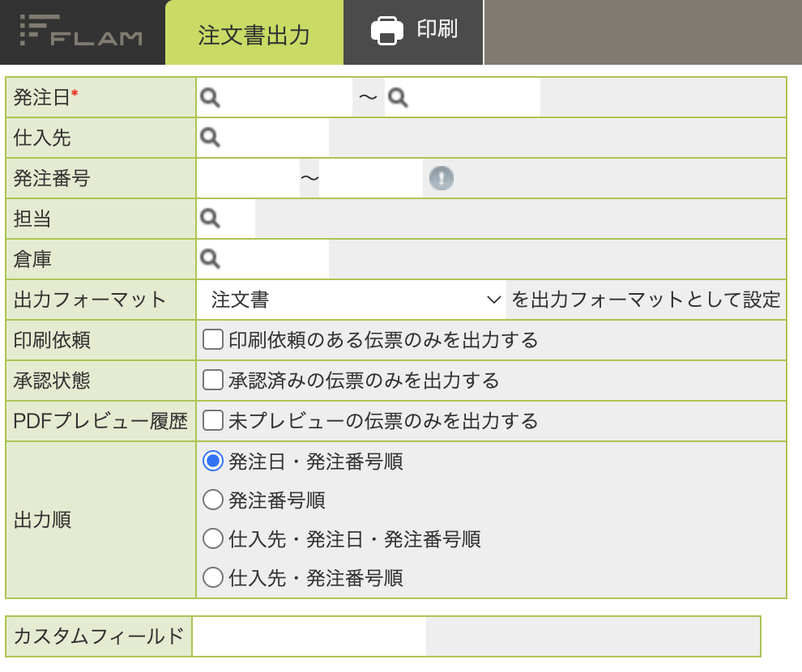Click the FLAM logo
802x672 pixels.
[x=81, y=32]
